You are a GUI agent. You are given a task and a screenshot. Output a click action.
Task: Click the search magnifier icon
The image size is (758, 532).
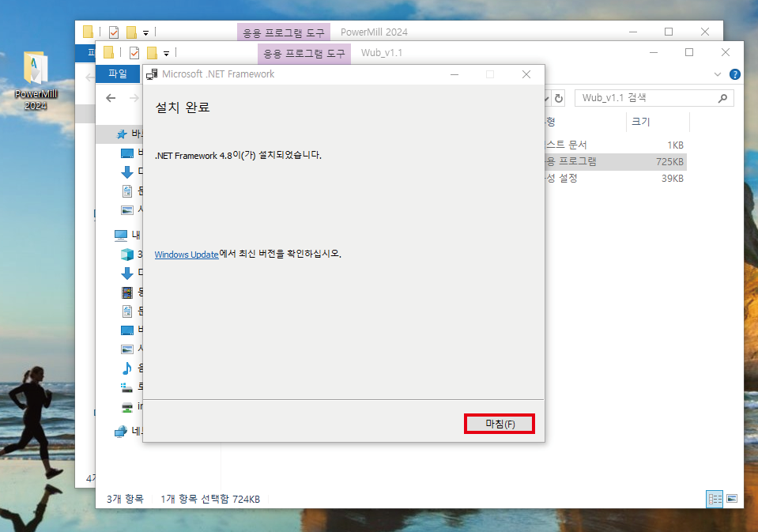click(722, 98)
